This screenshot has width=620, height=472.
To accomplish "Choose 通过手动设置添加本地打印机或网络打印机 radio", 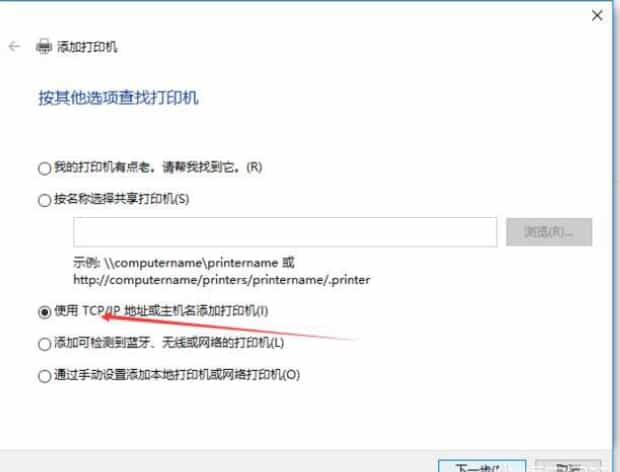I will point(44,376).
